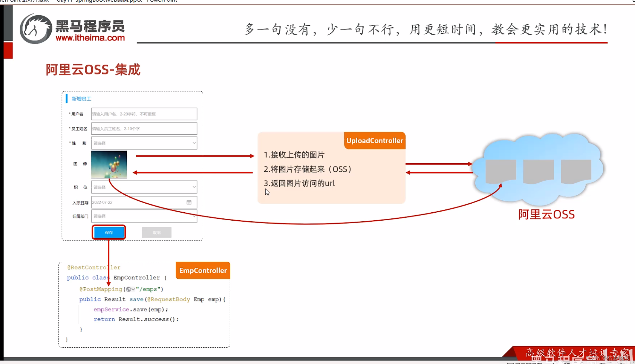Click the eye icon beside @PostMapping annotation
Viewport: 635px width, 364px height.
pos(129,289)
